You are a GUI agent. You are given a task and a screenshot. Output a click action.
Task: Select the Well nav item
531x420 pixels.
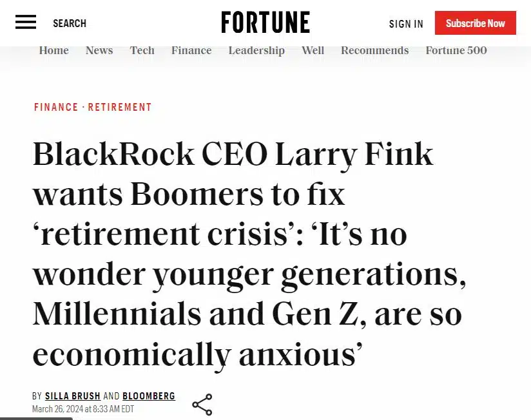point(313,50)
